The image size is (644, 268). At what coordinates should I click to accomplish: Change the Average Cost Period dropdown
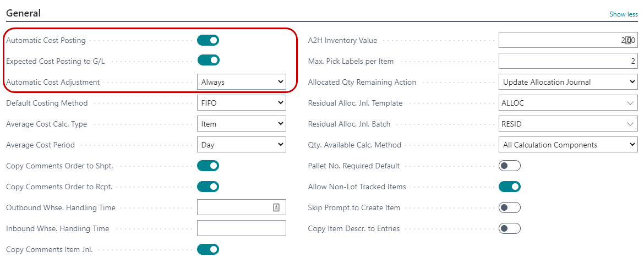pyautogui.click(x=241, y=145)
